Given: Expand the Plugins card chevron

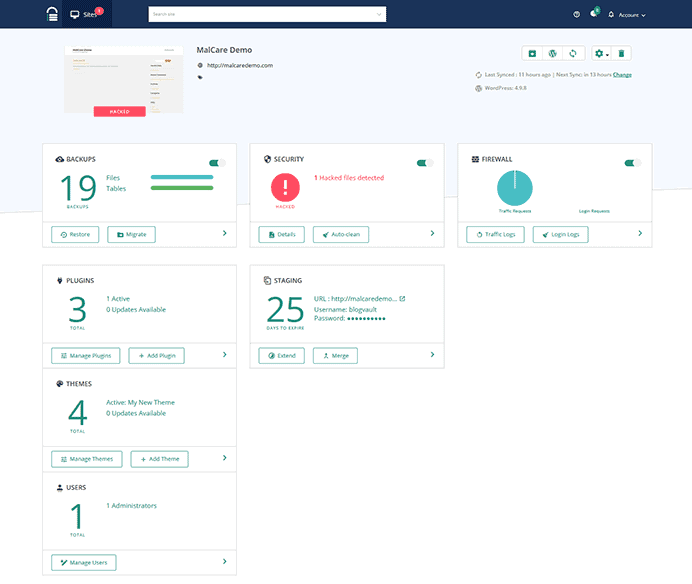Looking at the screenshot, I should 225,354.
